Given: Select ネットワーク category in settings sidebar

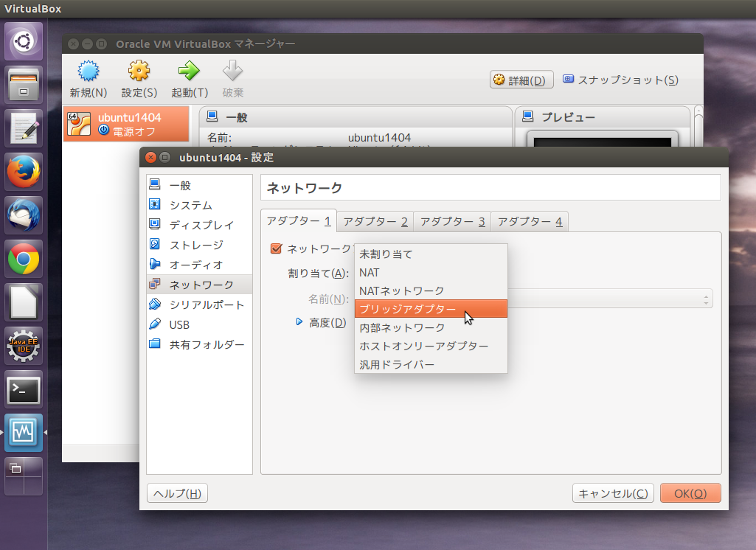Looking at the screenshot, I should [199, 285].
